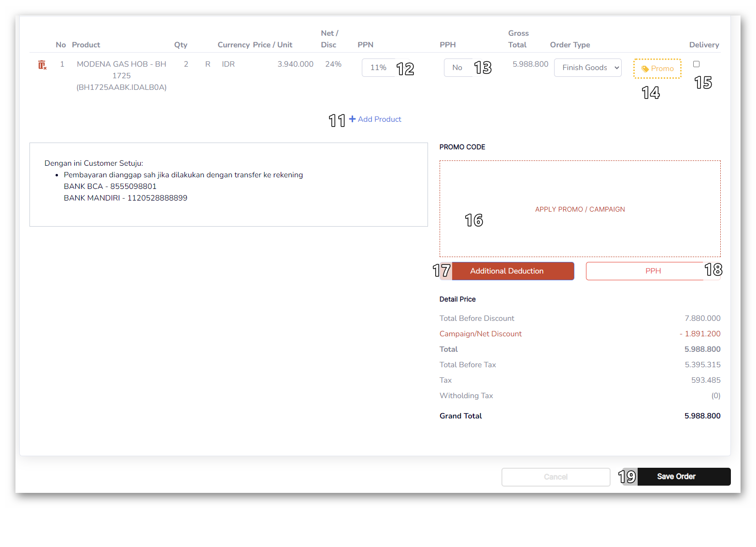The height and width of the screenshot is (547, 756).
Task: Save the order with Save Order
Action: tap(676, 476)
